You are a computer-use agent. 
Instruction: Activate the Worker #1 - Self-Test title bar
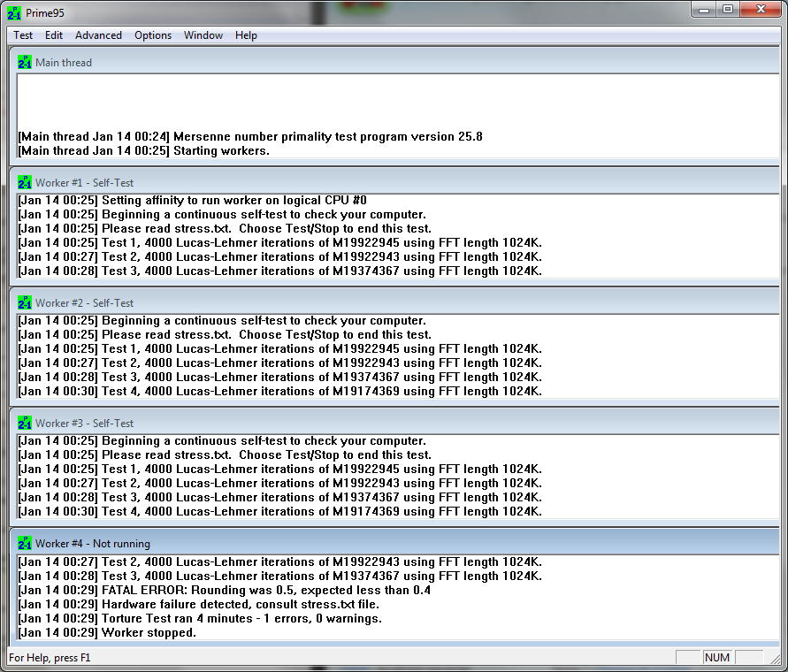tap(395, 182)
